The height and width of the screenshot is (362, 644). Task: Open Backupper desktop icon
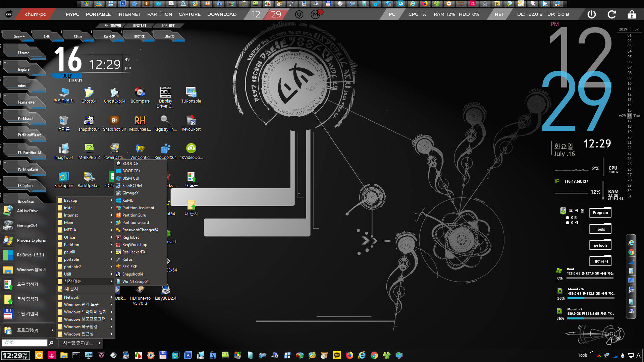pyautogui.click(x=63, y=179)
